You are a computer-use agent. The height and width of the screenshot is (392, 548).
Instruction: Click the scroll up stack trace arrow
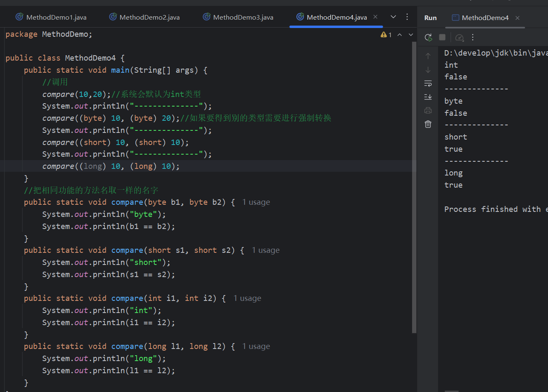pos(428,56)
